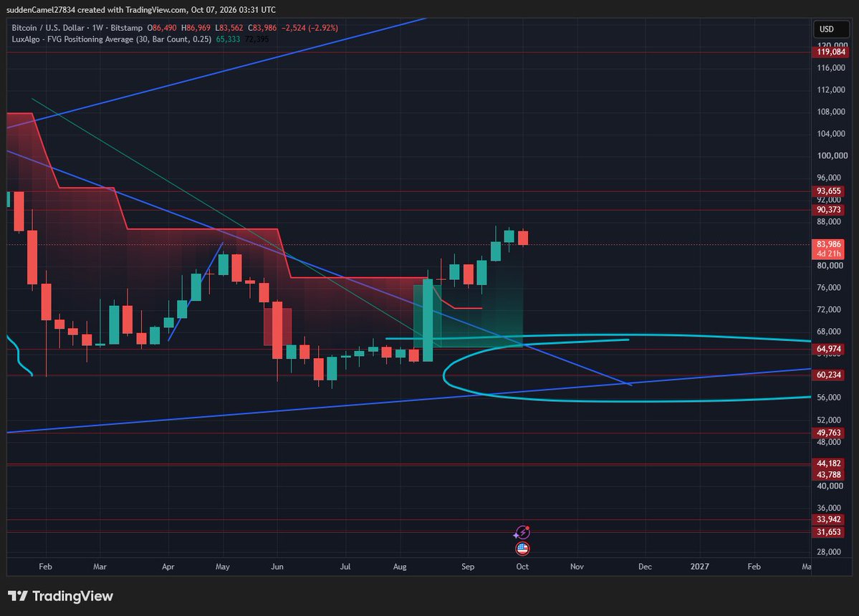The image size is (859, 616).
Task: Click the indicator value 65,333
Action: click(x=228, y=39)
